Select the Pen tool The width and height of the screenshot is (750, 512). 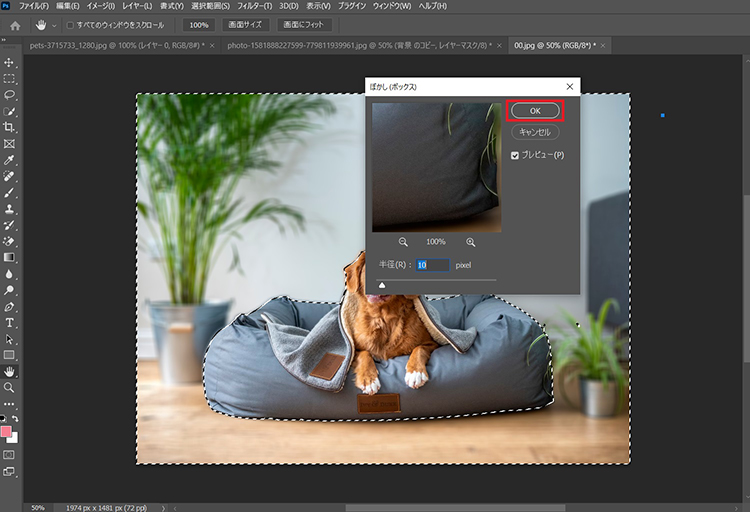pos(9,306)
